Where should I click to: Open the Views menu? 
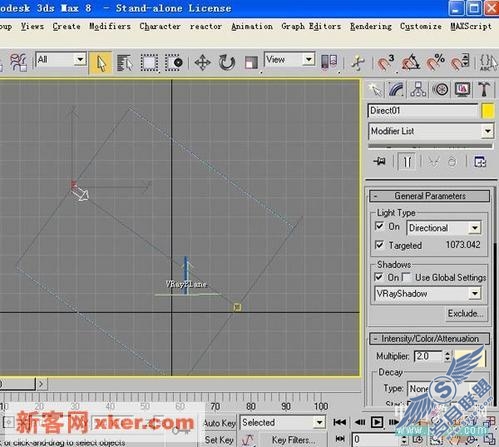(x=32, y=26)
